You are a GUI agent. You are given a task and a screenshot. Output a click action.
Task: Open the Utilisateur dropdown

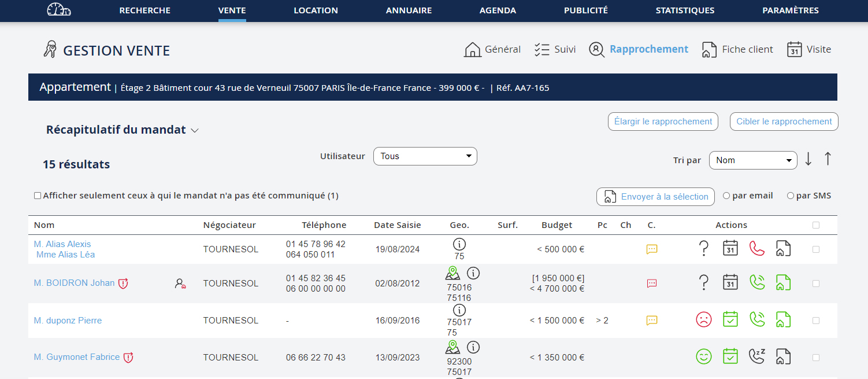pos(425,156)
